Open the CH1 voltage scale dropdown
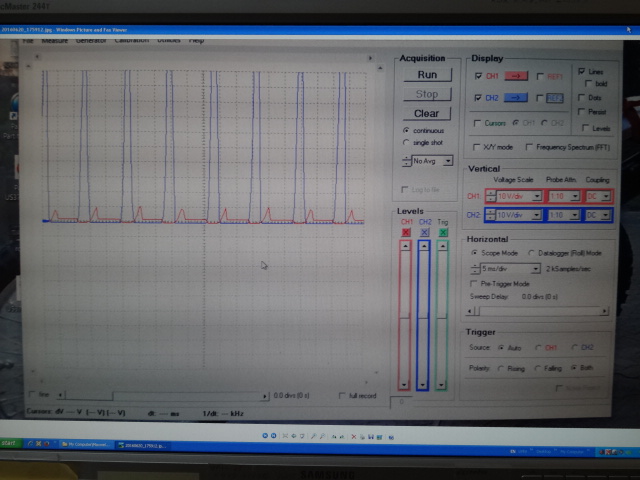This screenshot has width=640, height=480. point(537,196)
